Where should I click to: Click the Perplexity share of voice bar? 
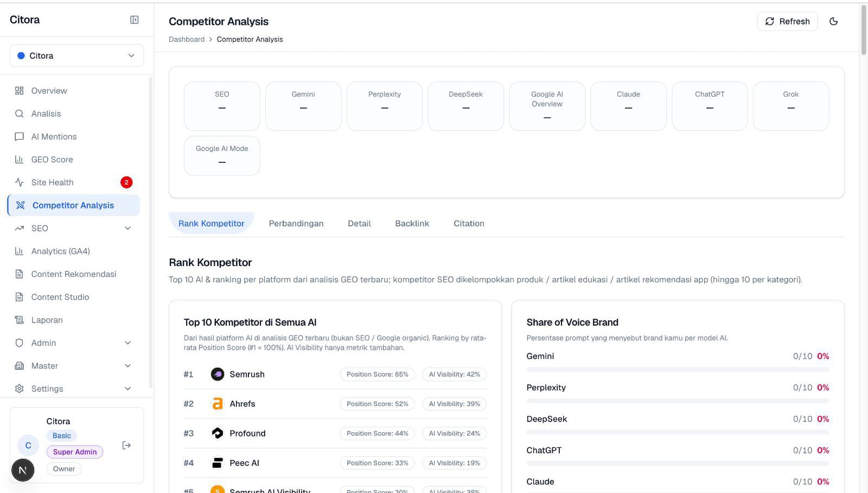(678, 401)
